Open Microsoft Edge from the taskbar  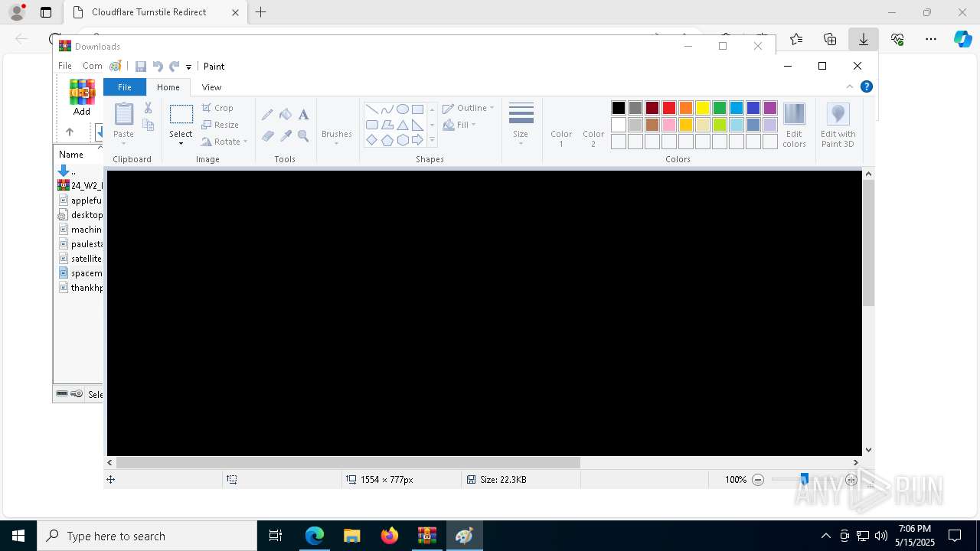pos(315,536)
